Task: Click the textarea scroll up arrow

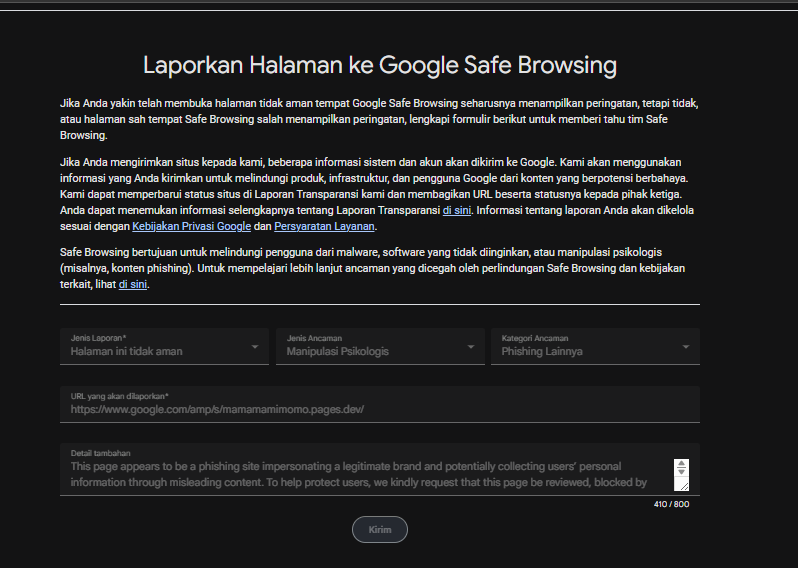Action: point(681,463)
